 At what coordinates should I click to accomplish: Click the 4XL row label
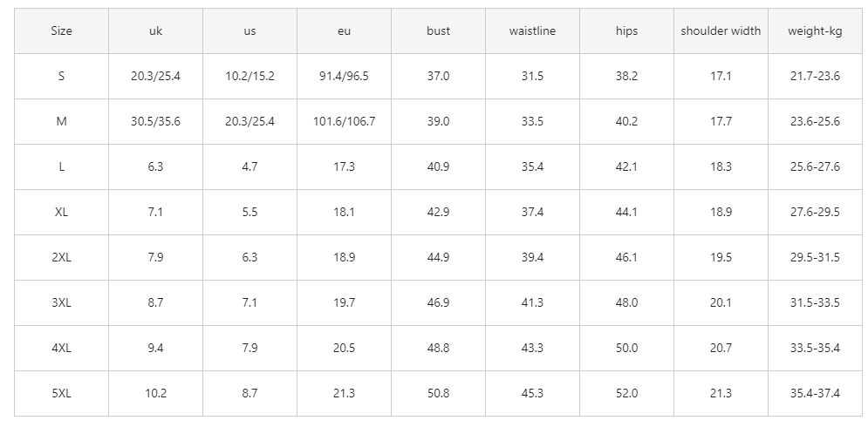[61, 349]
